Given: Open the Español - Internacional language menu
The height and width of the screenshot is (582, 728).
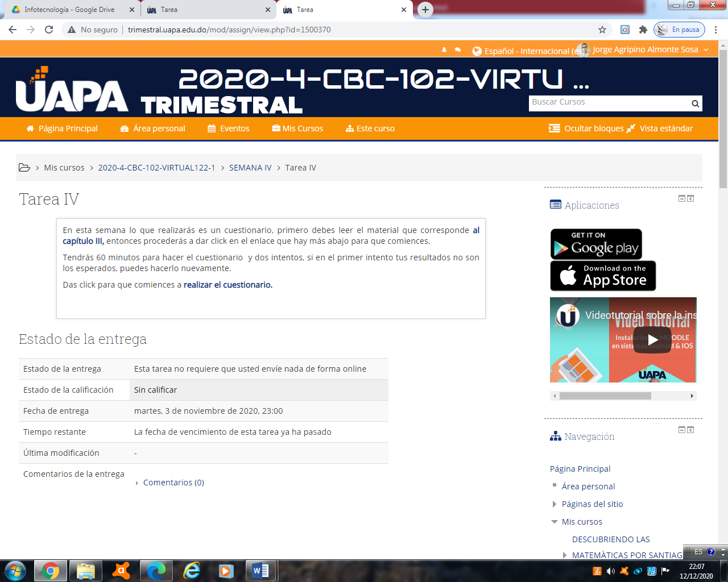Looking at the screenshot, I should 530,51.
